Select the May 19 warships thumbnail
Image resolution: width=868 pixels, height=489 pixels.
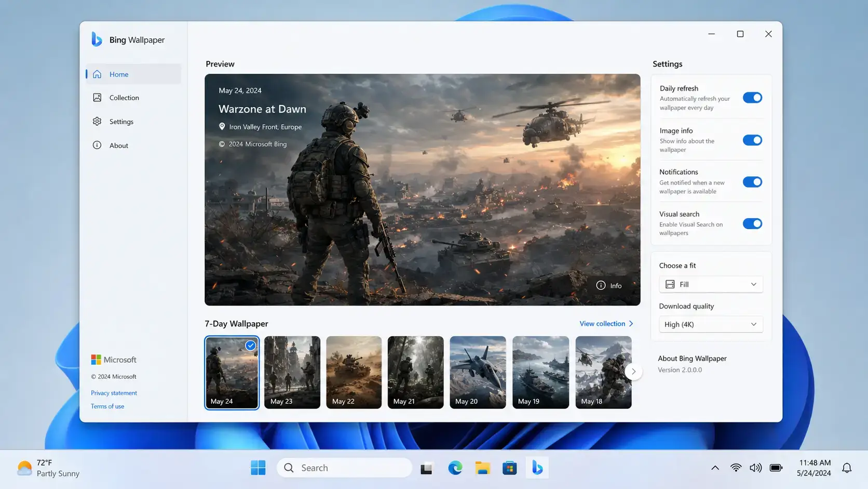point(540,372)
